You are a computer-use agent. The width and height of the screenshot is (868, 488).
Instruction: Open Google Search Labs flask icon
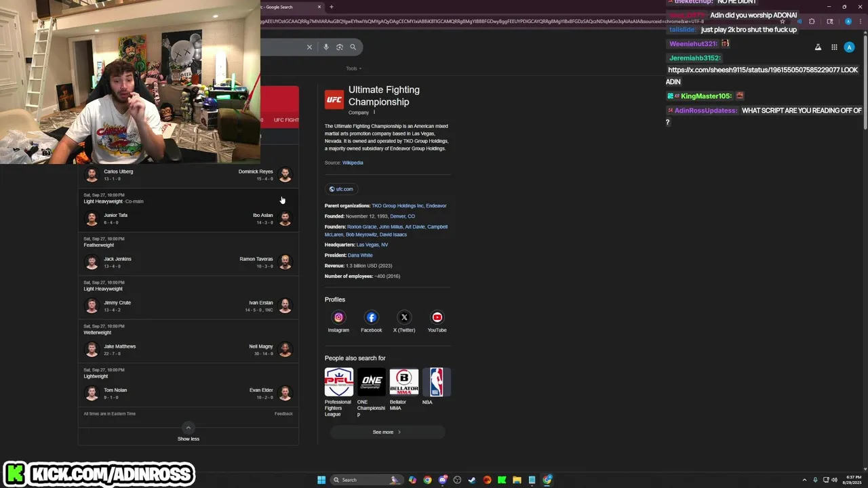point(818,47)
